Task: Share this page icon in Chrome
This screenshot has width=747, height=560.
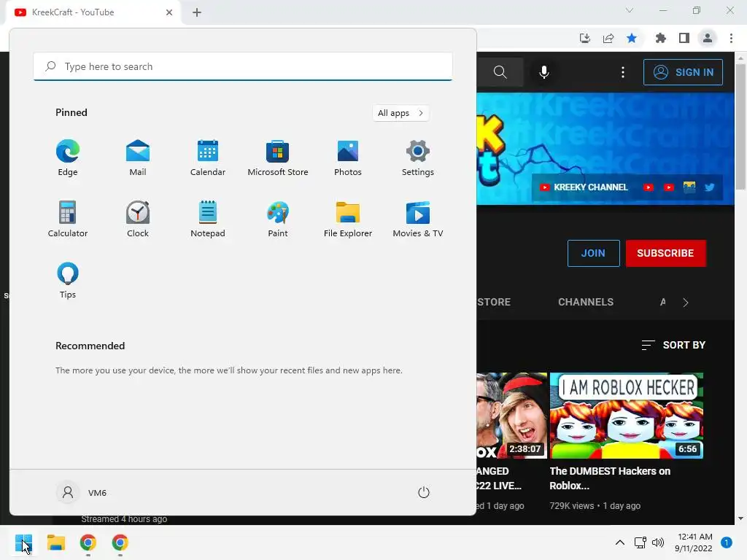Action: [x=608, y=38]
